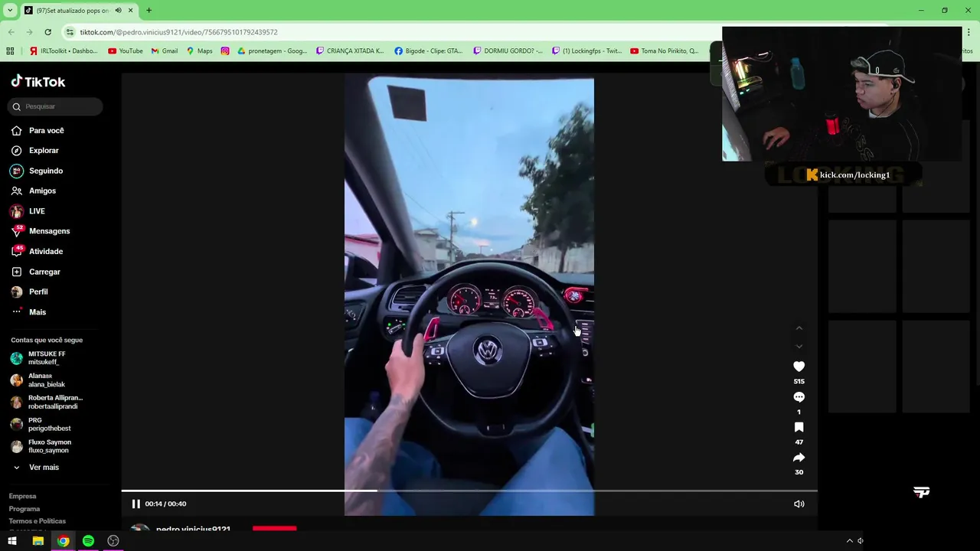Go to next video with down arrow
The image size is (980, 551).
tap(799, 347)
